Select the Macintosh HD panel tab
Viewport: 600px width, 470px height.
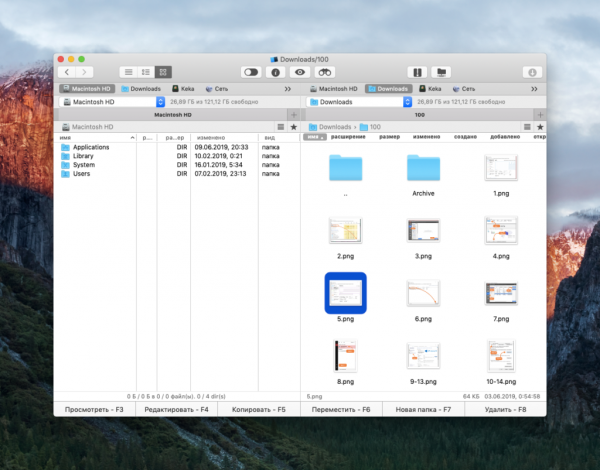pos(173,115)
